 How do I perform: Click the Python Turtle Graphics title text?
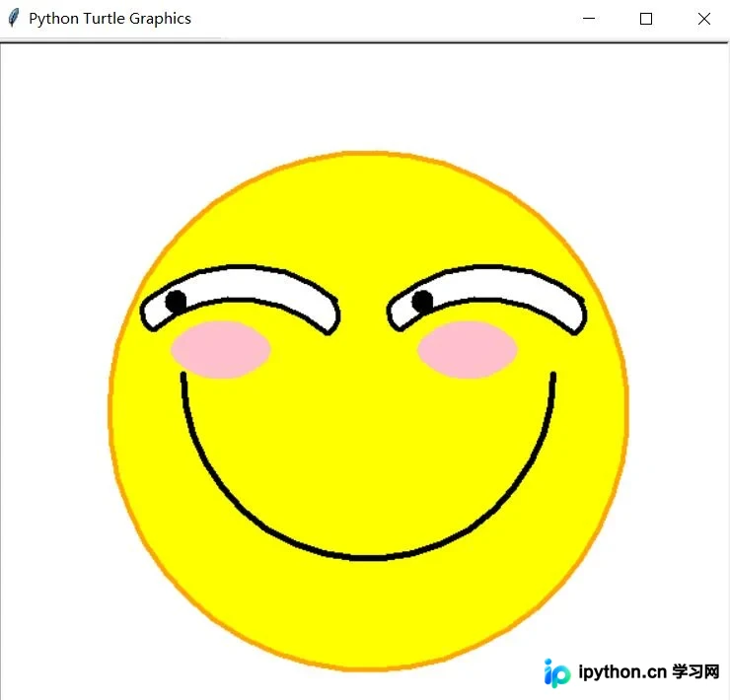[109, 19]
